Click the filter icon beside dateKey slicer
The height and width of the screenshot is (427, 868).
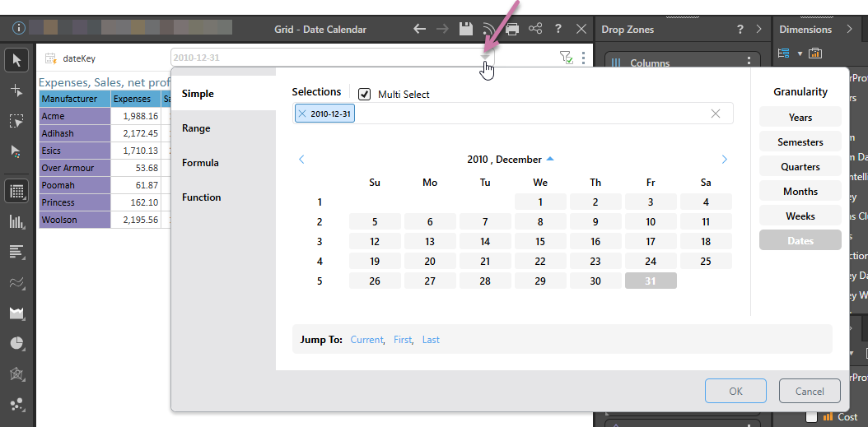[x=565, y=58]
